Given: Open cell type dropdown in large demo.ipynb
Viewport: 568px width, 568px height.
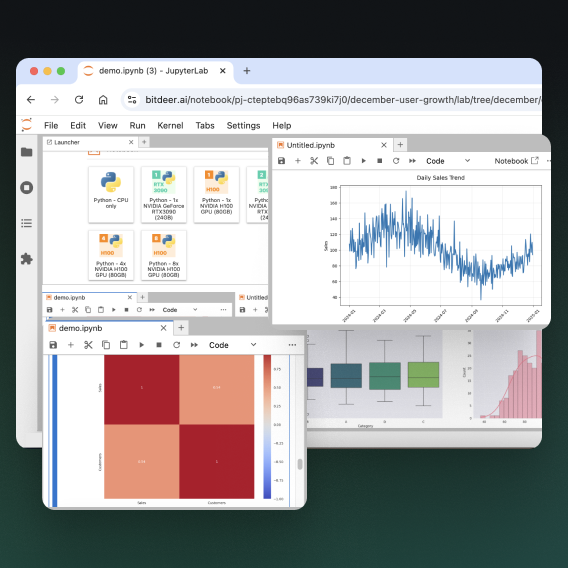Looking at the screenshot, I should pyautogui.click(x=233, y=345).
